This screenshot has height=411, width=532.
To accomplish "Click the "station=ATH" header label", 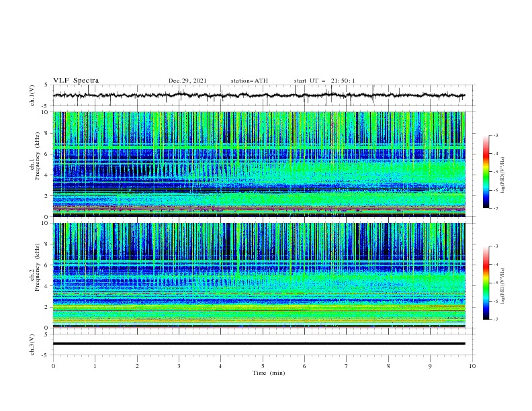I will click(x=249, y=81).
